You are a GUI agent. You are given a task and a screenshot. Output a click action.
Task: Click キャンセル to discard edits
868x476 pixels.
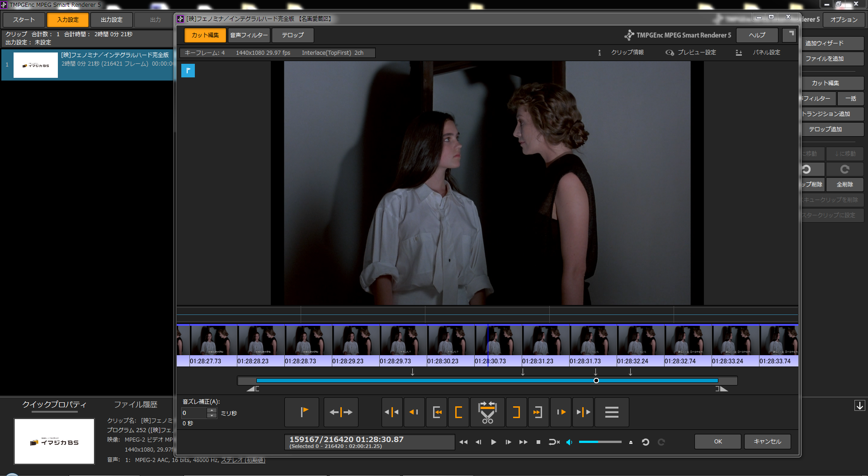(768, 442)
